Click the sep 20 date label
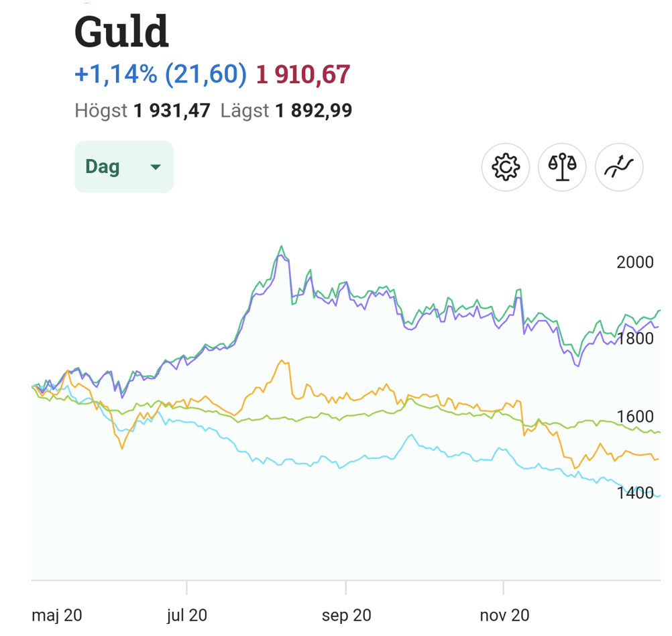 coord(346,615)
